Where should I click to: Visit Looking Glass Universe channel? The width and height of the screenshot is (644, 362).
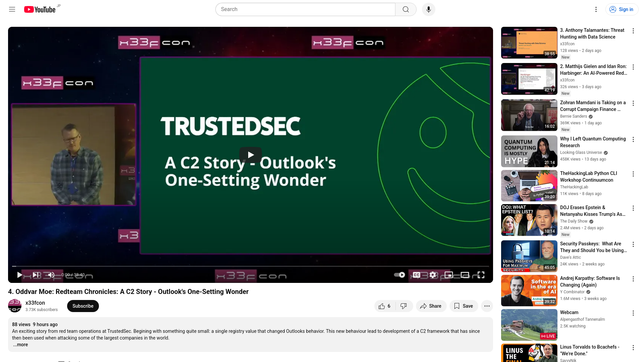pos(581,153)
